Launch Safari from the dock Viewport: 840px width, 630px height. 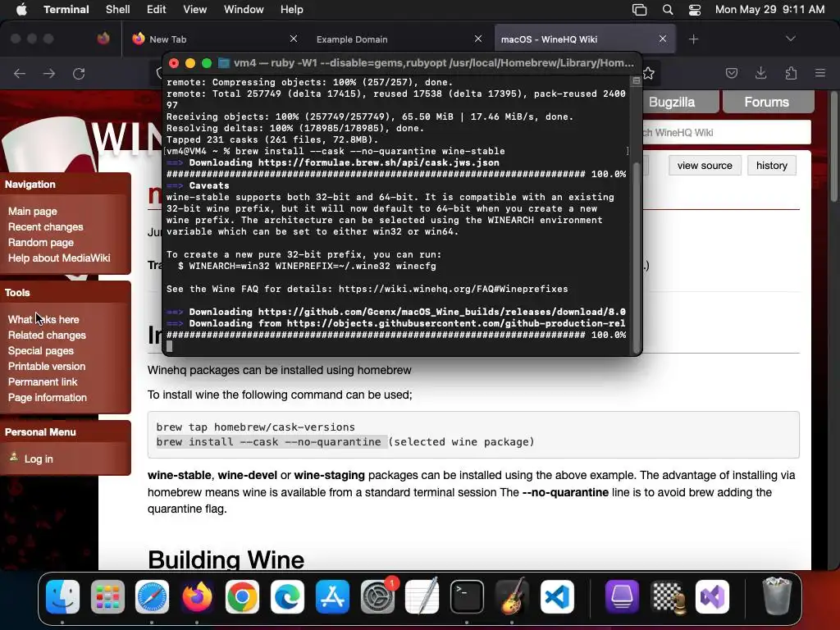[152, 596]
